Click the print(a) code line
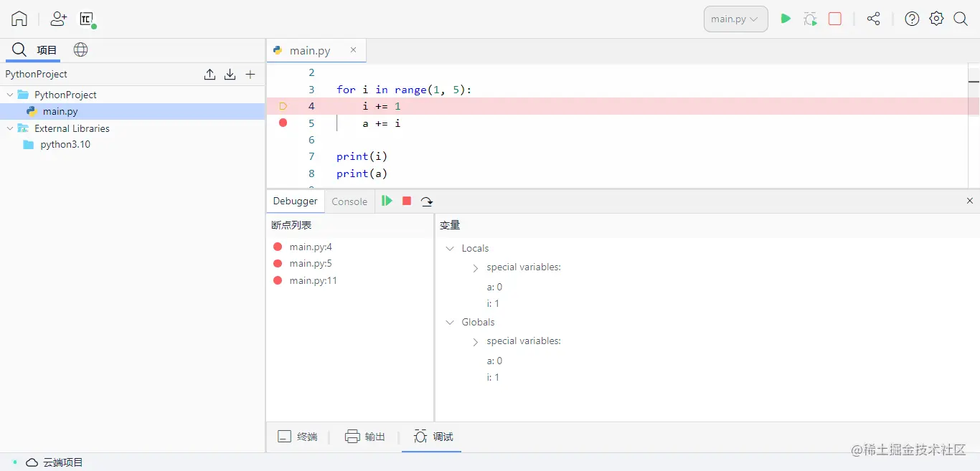The image size is (980, 471). 362,173
